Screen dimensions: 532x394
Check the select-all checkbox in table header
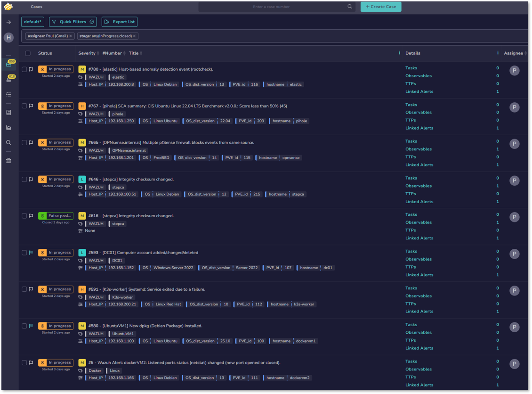click(x=27, y=53)
